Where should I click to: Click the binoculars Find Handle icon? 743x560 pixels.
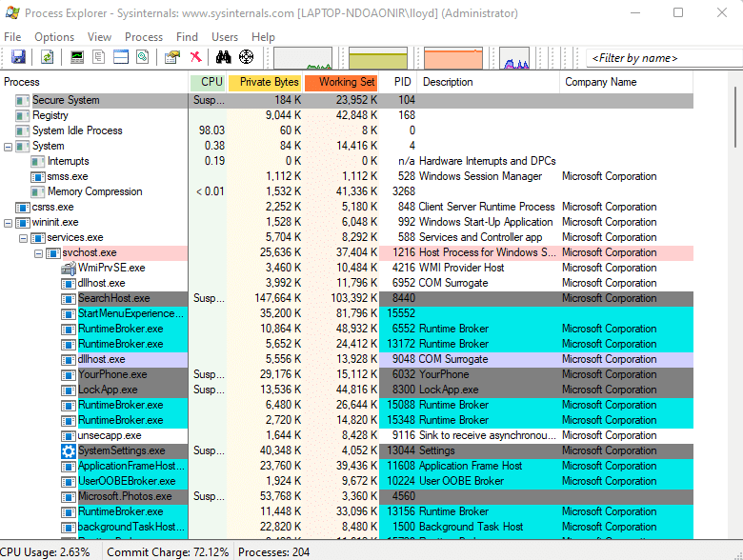point(224,57)
